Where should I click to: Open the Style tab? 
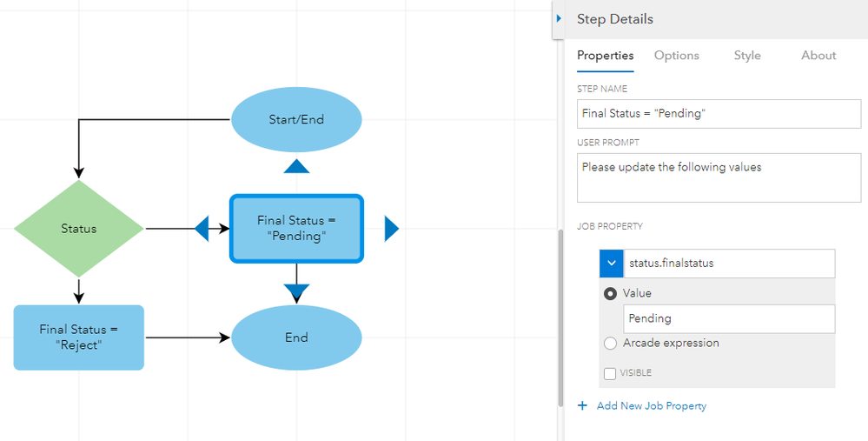click(x=747, y=56)
